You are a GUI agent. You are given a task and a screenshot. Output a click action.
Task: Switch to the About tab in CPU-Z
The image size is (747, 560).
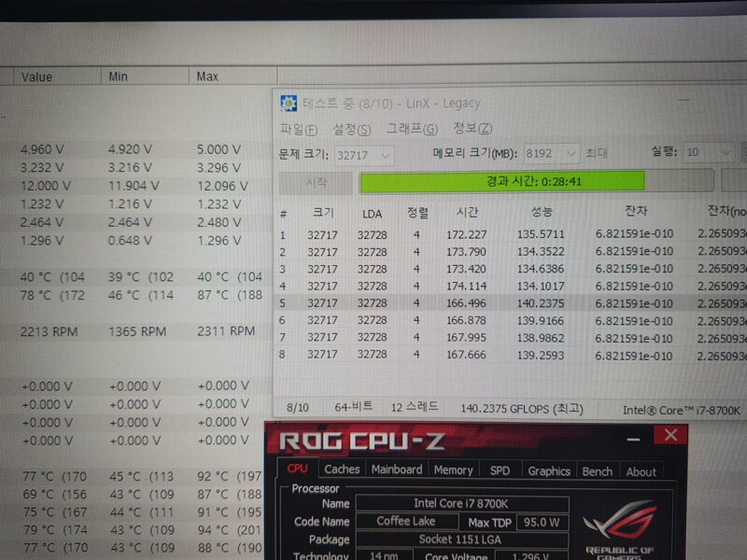coord(641,472)
